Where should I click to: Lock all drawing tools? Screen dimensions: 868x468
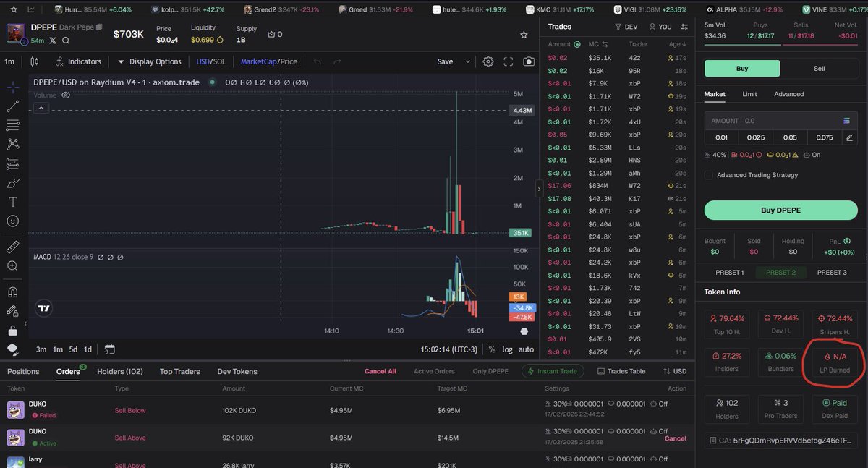pyautogui.click(x=12, y=331)
